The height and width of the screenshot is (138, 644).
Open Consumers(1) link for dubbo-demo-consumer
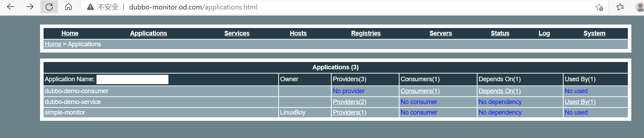coord(420,91)
